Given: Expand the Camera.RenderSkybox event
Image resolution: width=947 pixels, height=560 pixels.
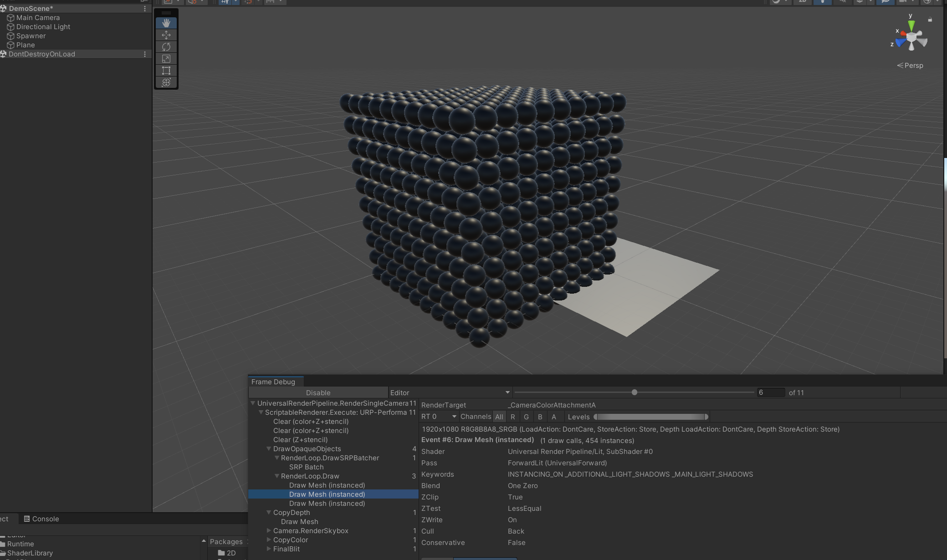Looking at the screenshot, I should click(x=269, y=530).
